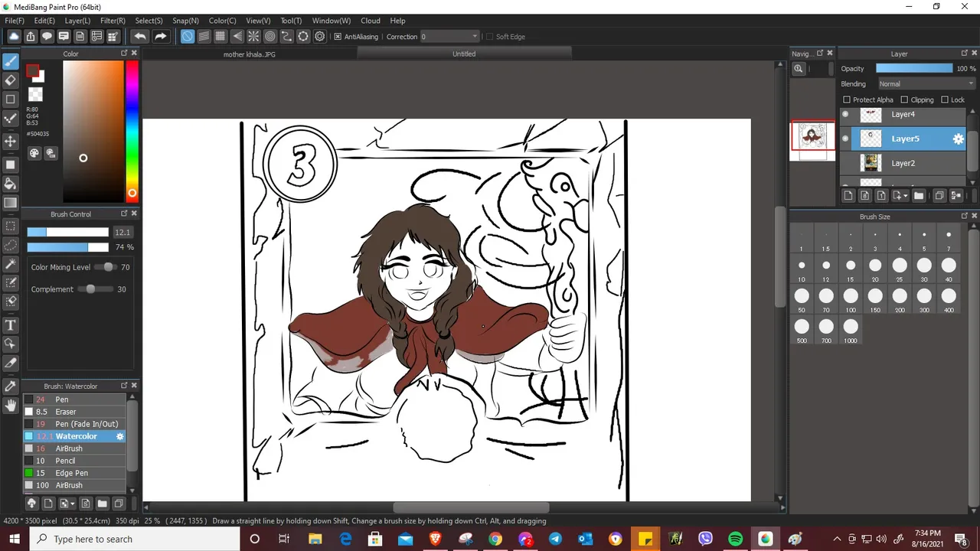Choose the Pen (Fade In/Out) brush

73,424
